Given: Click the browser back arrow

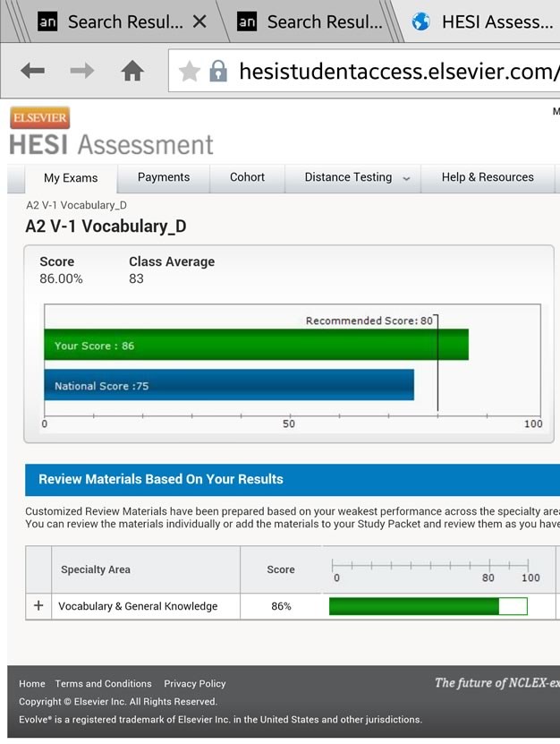Looking at the screenshot, I should pyautogui.click(x=33, y=71).
